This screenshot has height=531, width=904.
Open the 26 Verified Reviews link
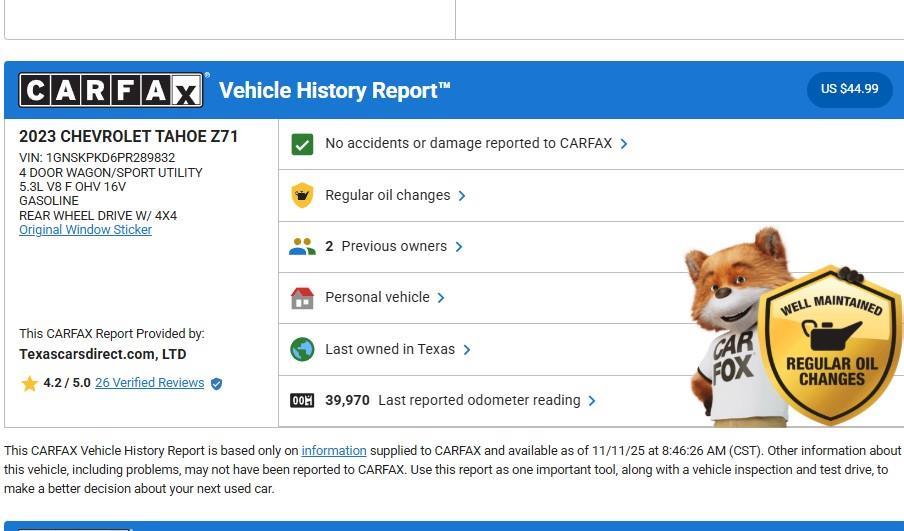(x=149, y=383)
